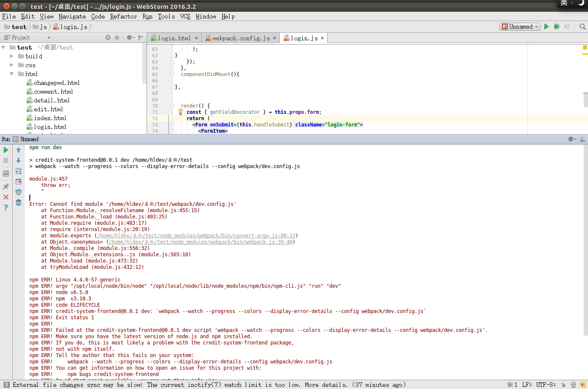Viewport: 588px width, 389px height.
Task: Select changepwd.html in project tree
Action: coord(52,83)
